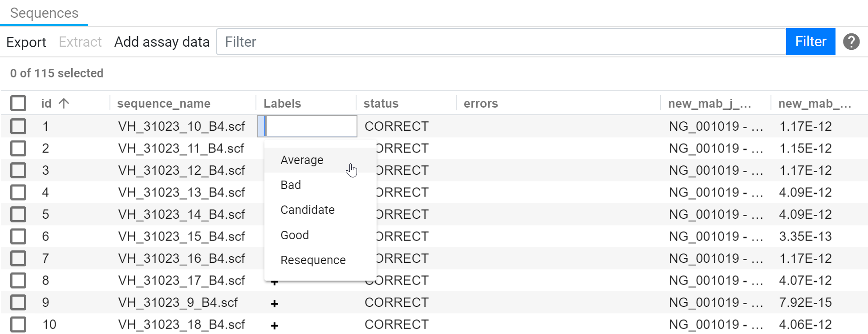
Task: Select cell VH_31023_18_B4.scf
Action: click(x=182, y=324)
